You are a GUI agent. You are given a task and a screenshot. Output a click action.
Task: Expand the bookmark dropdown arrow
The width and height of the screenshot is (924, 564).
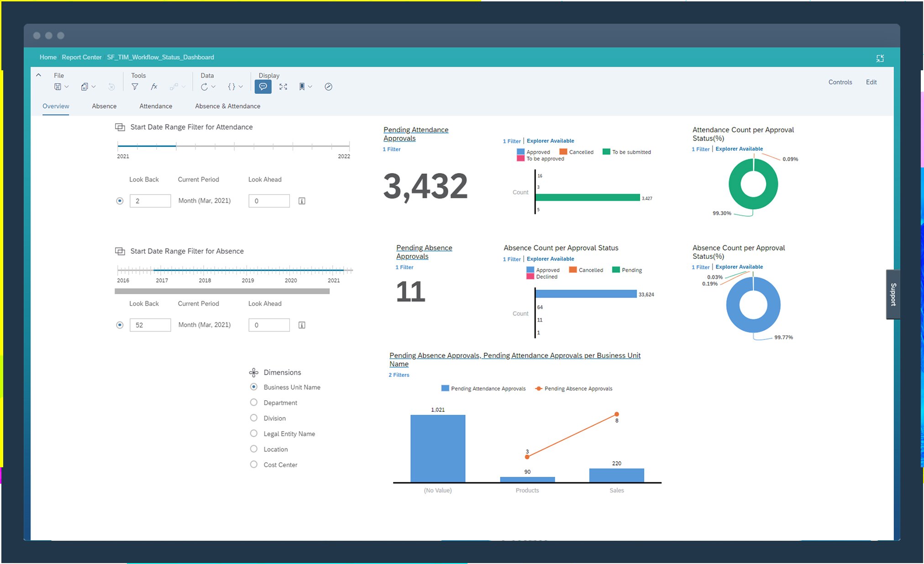[310, 87]
